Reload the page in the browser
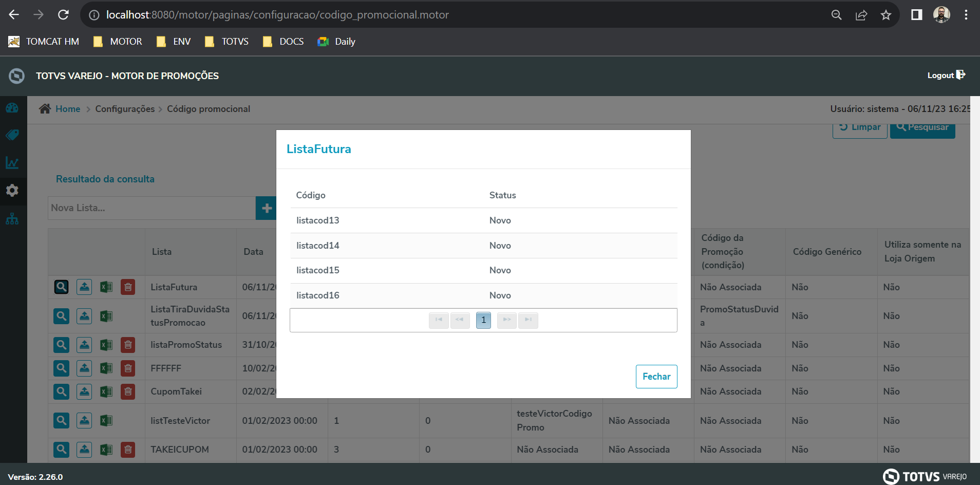Viewport: 980px width, 485px height. click(63, 15)
